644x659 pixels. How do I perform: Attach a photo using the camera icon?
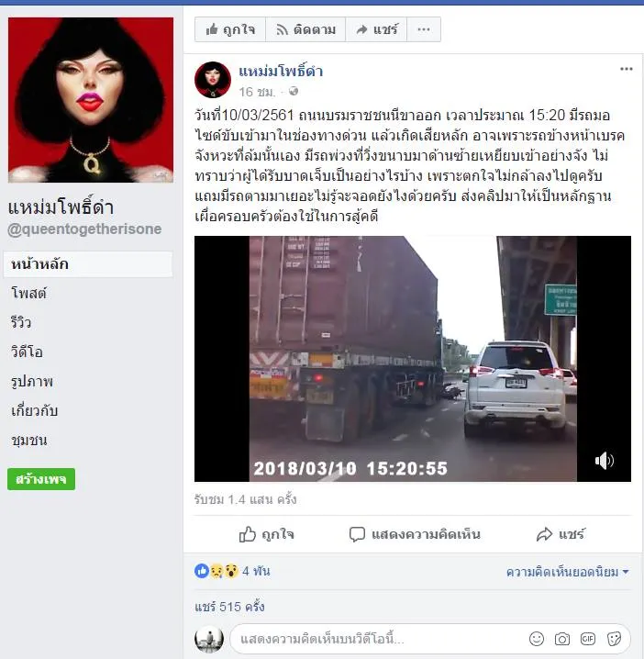click(x=562, y=639)
